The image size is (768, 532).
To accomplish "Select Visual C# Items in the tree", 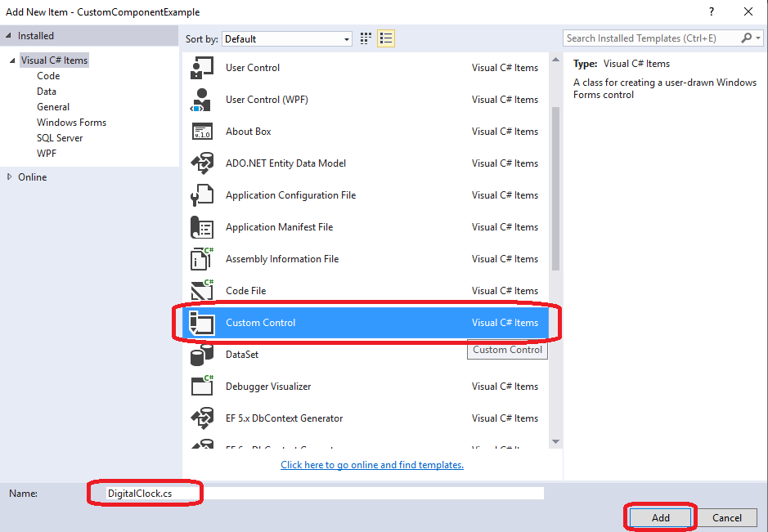I will 54,60.
